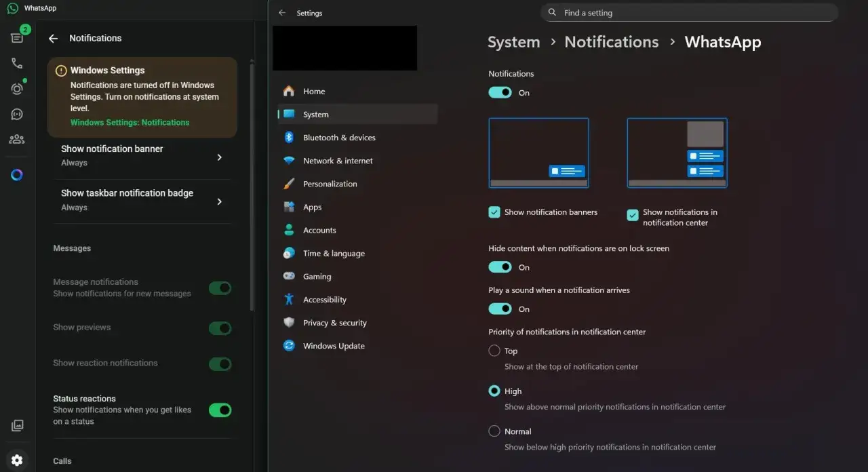Click the Time & language globe icon
Screen dimensions: 868x472
click(289, 253)
